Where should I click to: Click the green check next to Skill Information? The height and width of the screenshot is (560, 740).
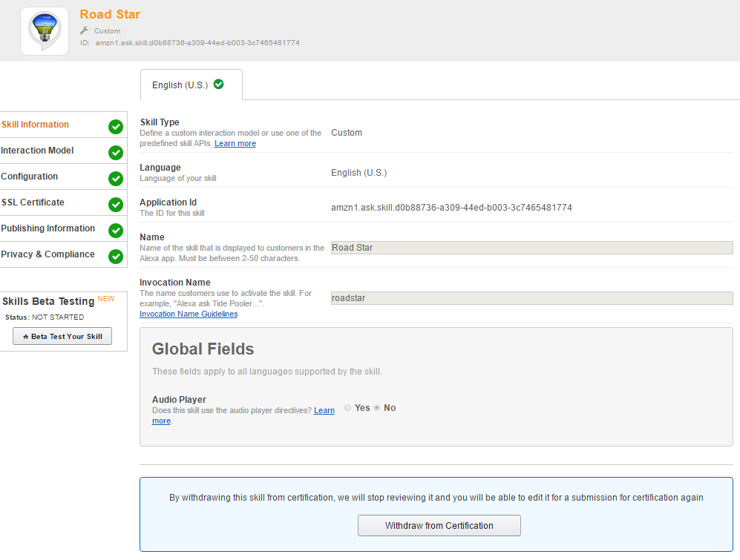(x=116, y=126)
